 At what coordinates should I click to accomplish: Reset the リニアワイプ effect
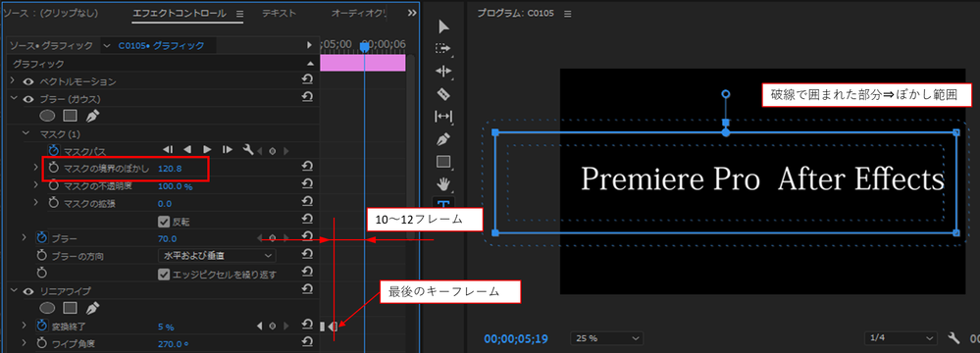307,288
